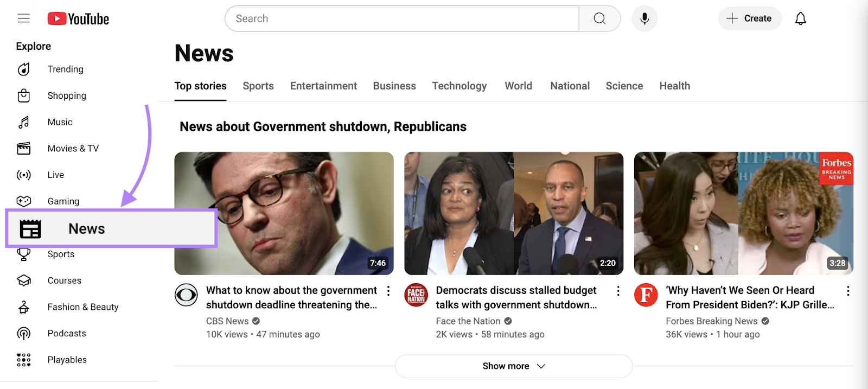Viewport: 868px width, 389px height.
Task: Open options menu for Face the Nation video
Action: (x=618, y=291)
